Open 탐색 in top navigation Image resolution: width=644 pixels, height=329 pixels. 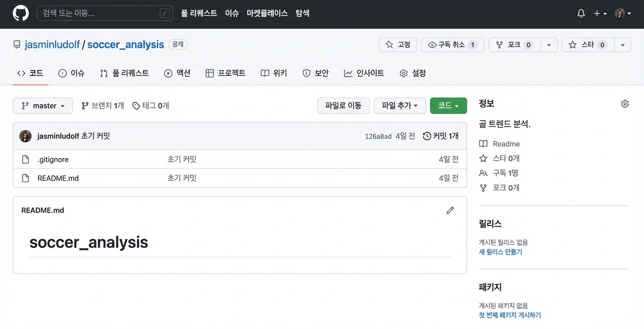coord(303,13)
